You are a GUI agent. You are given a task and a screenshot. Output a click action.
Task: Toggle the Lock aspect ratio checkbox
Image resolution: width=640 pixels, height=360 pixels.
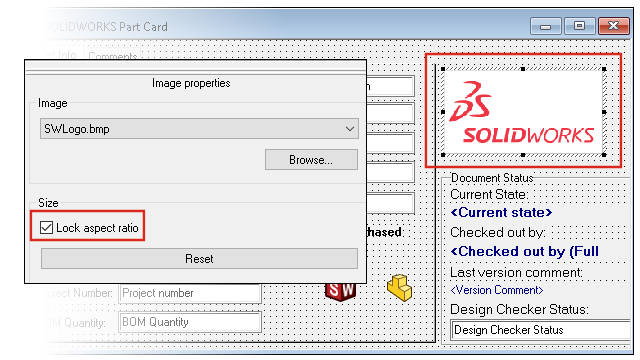tap(47, 228)
